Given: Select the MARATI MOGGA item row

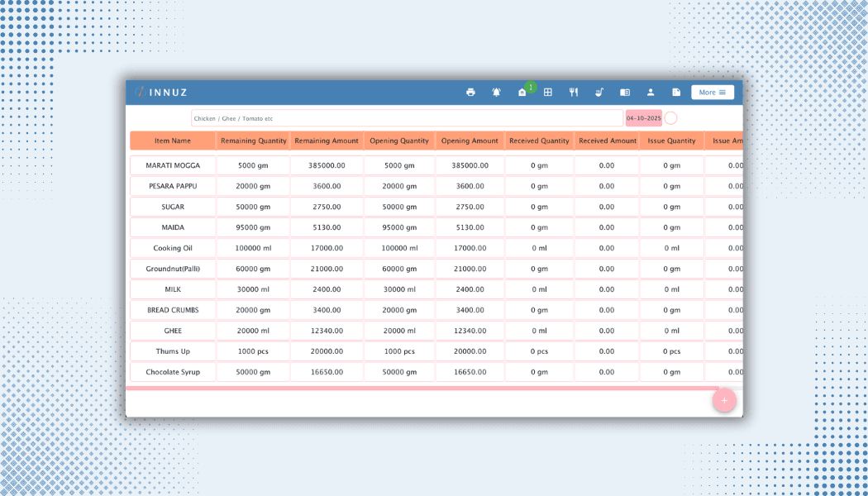Looking at the screenshot, I should (173, 165).
